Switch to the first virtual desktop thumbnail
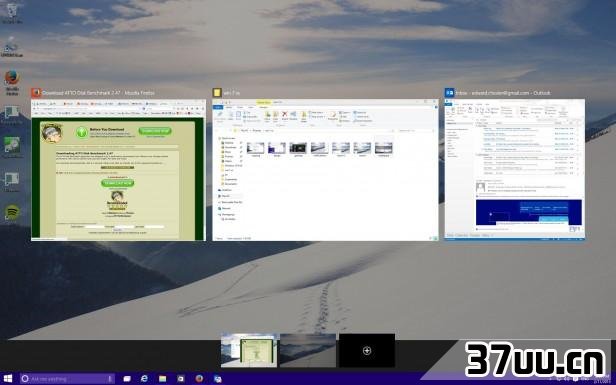Viewport: 616px width, 385px height. (x=249, y=350)
